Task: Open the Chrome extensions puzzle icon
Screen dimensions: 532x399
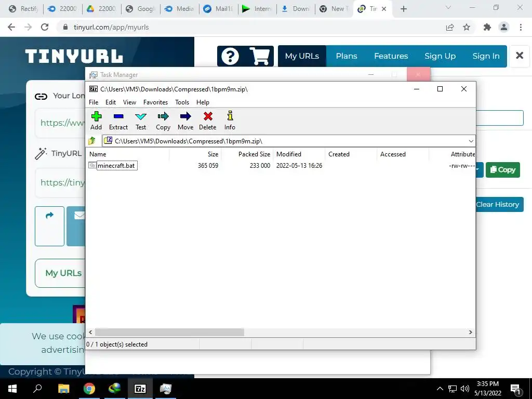Action: (487, 27)
